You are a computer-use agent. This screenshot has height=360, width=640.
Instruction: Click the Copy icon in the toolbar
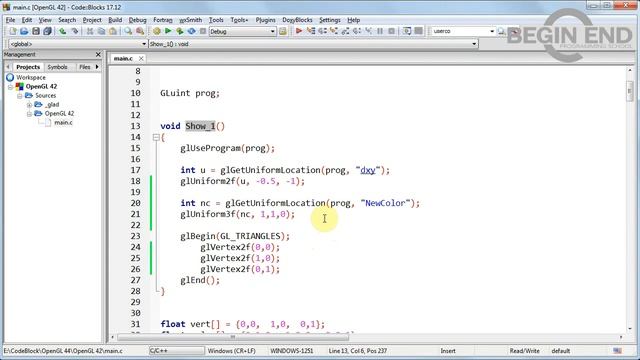click(101, 31)
